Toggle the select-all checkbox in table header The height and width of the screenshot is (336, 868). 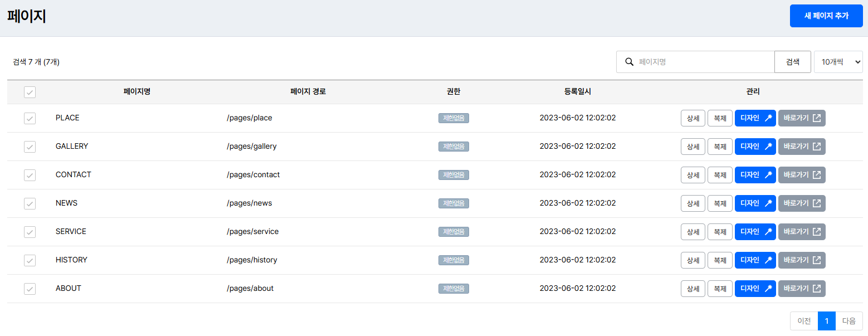[30, 92]
